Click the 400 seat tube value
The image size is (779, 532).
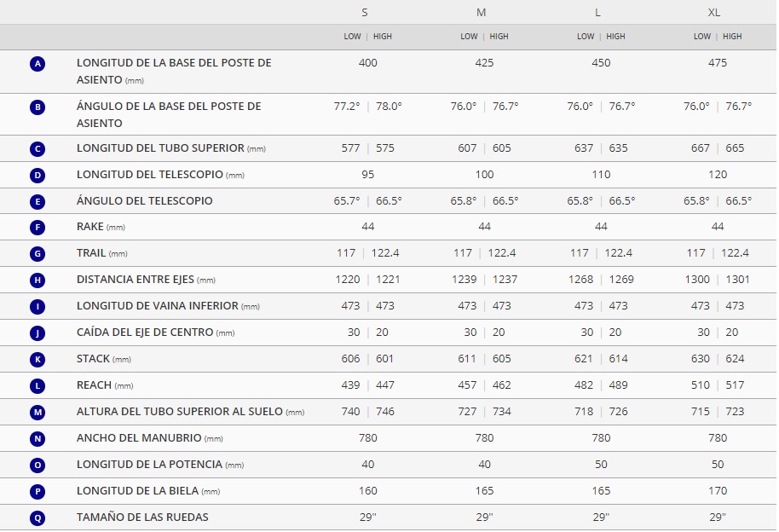pos(368,62)
